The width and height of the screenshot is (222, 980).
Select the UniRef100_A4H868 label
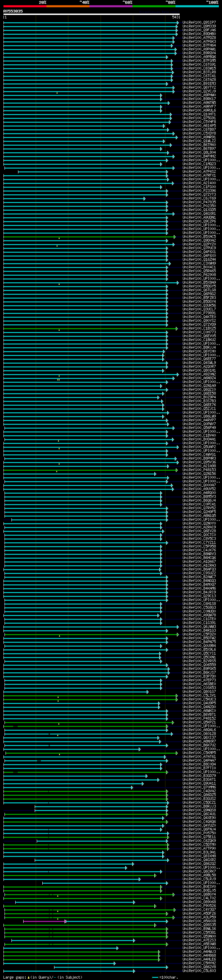(199, 955)
